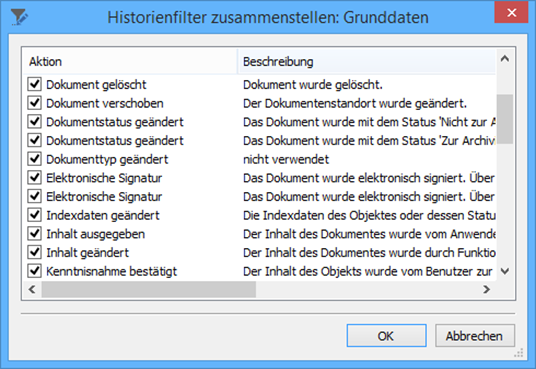The image size is (536, 369).
Task: Uncheck the Inhalt ausgegeben checkbox
Action: [35, 234]
